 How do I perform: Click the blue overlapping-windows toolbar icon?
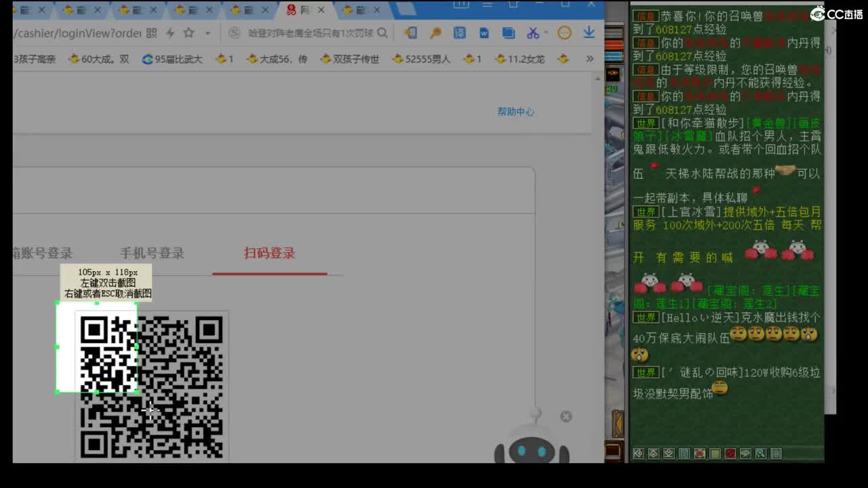click(x=508, y=33)
